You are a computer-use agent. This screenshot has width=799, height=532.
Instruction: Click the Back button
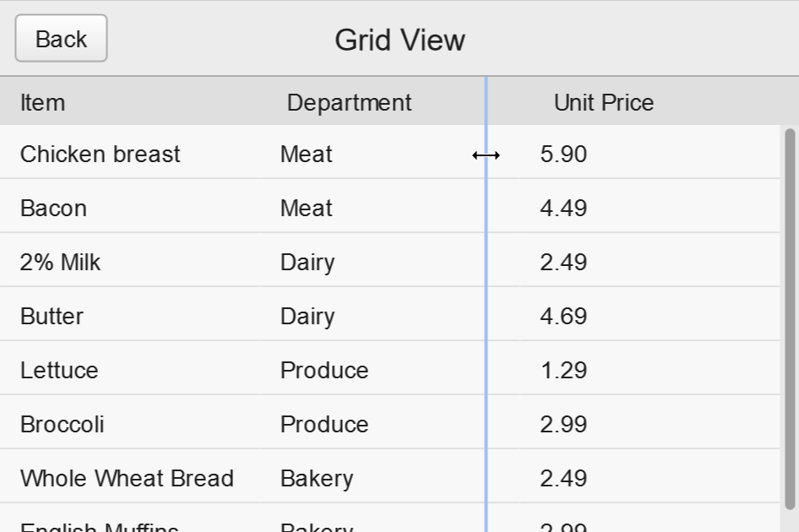coord(61,38)
